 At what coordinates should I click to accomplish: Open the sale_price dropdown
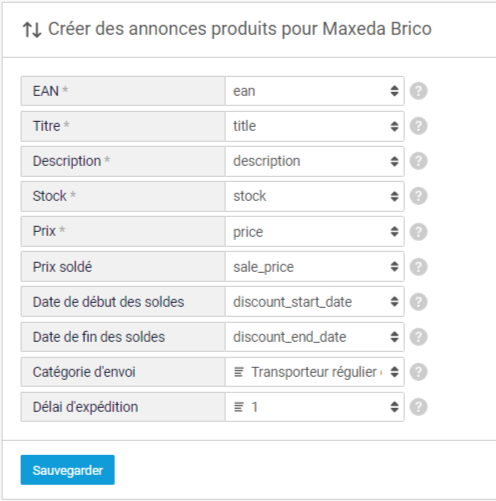click(x=315, y=267)
